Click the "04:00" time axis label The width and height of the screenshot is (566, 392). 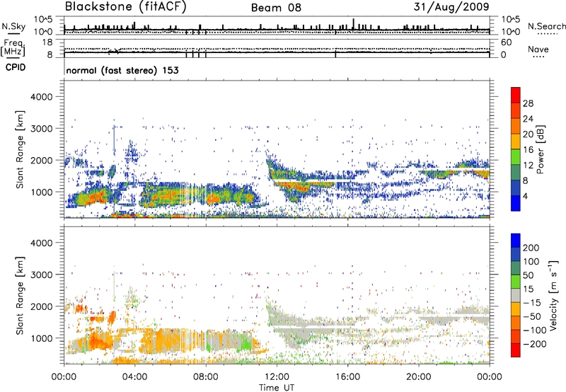point(134,377)
